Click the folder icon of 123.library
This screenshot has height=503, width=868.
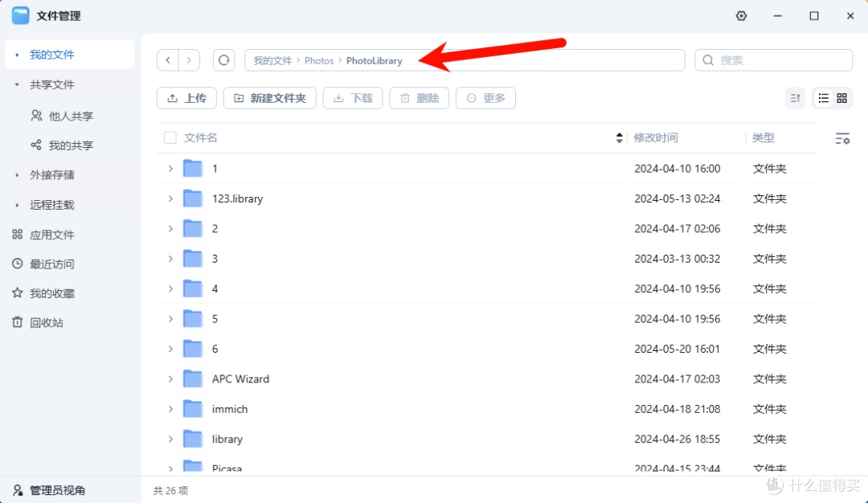[193, 198]
